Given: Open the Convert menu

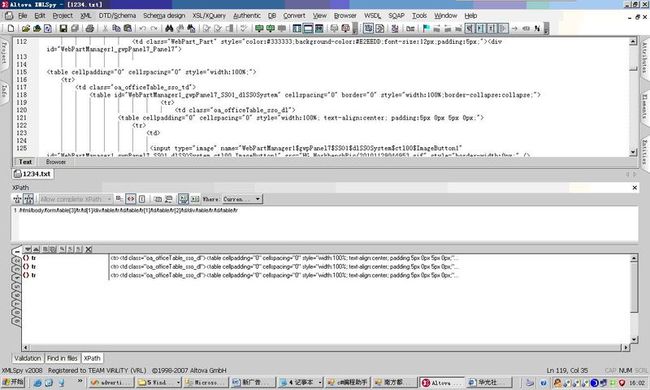Looking at the screenshot, I should click(x=294, y=16).
